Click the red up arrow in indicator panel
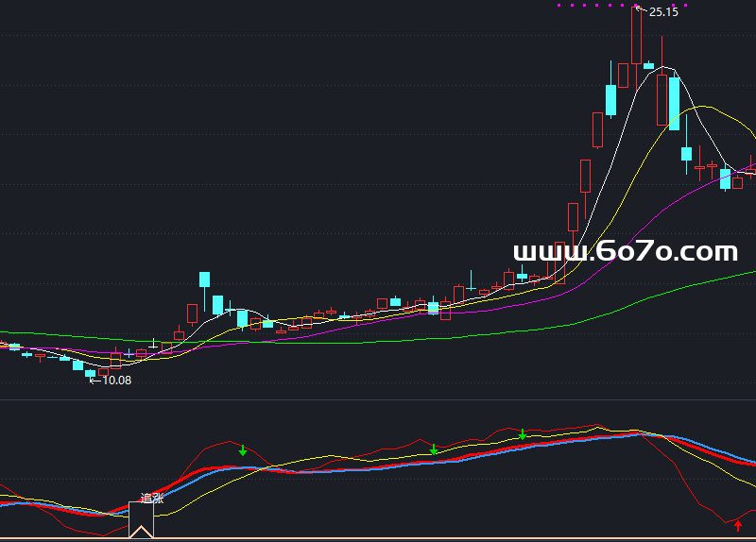 738,525
